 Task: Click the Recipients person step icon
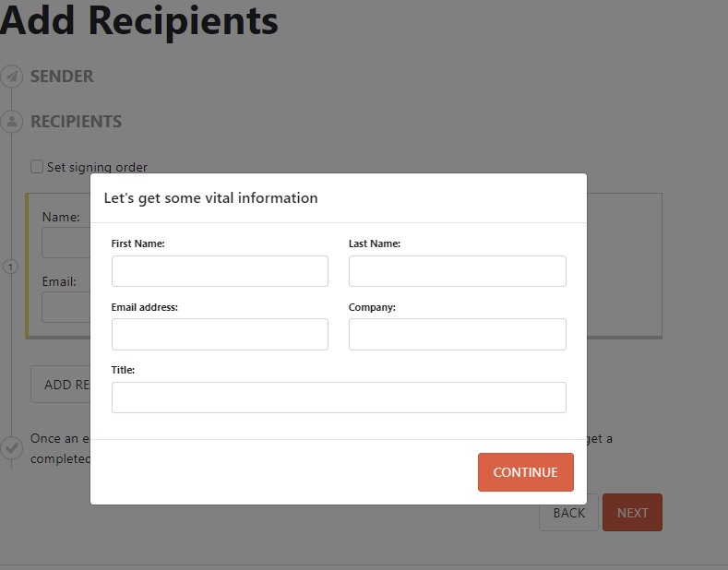[11, 121]
